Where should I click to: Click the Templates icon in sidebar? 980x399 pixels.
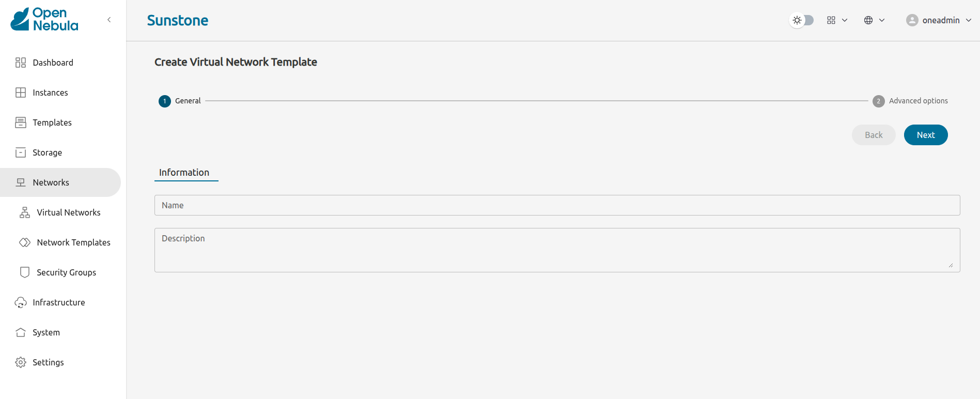click(x=21, y=122)
